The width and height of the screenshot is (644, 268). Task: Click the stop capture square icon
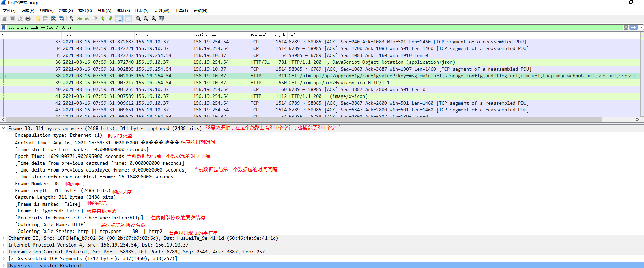click(12, 19)
